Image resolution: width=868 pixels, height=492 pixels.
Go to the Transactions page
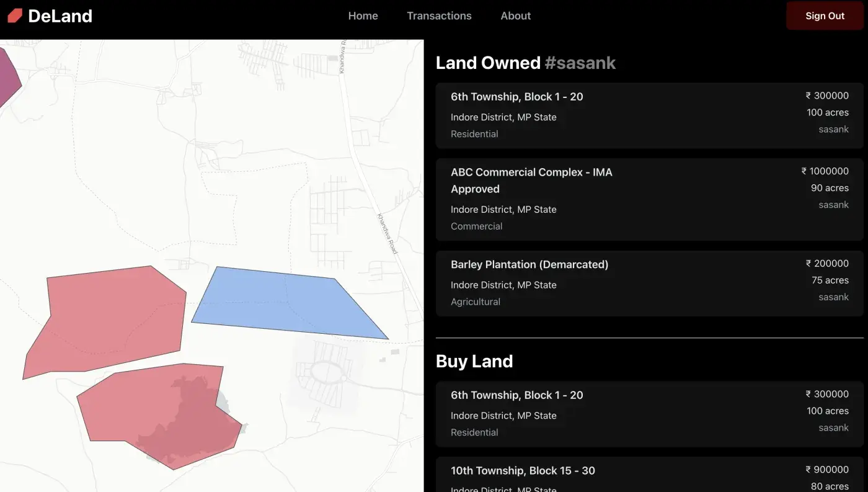439,16
